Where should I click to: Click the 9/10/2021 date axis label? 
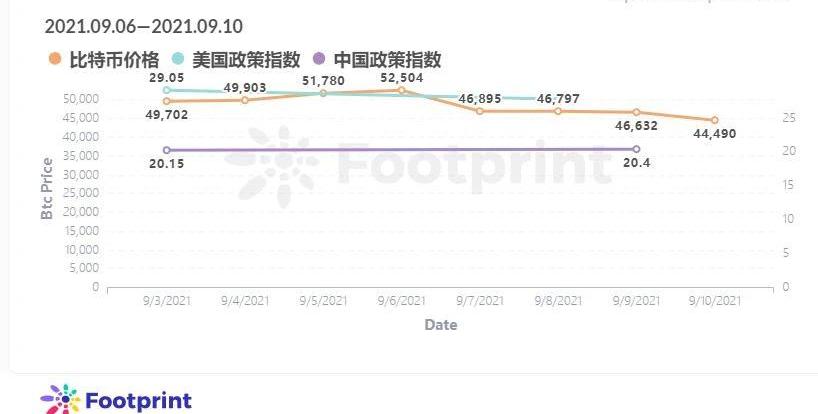715,301
